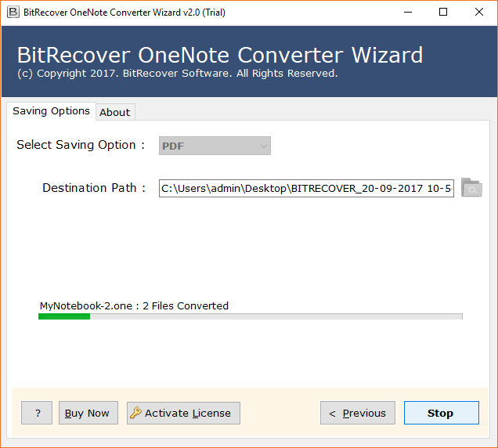Maximize the converter wizard window
498x448 pixels.
443,13
